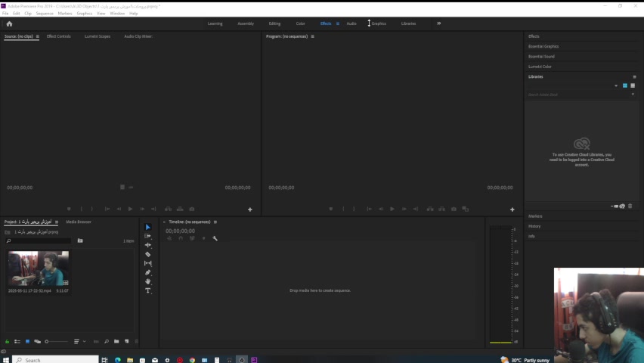This screenshot has height=363, width=644.
Task: Click New Bin folder icon in Project panel
Action: click(x=116, y=341)
